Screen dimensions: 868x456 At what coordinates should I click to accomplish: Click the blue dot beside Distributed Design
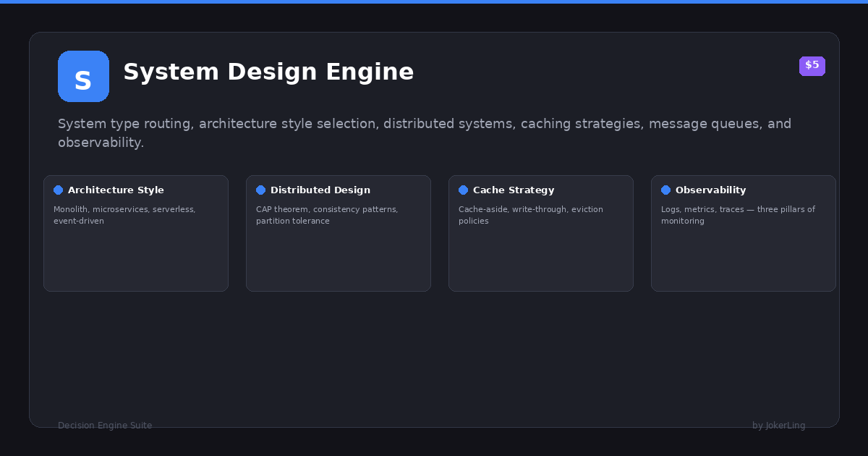(261, 190)
